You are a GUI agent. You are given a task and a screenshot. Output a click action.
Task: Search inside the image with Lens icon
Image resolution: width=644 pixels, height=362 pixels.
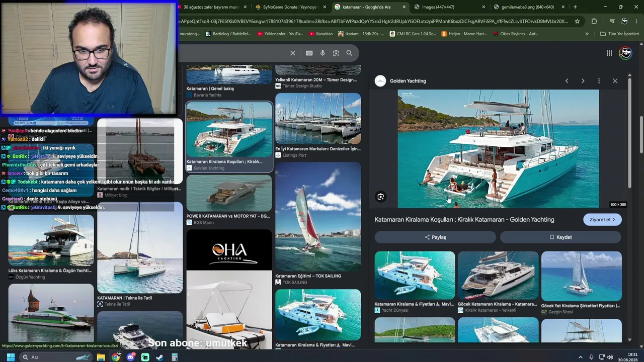pyautogui.click(x=381, y=197)
